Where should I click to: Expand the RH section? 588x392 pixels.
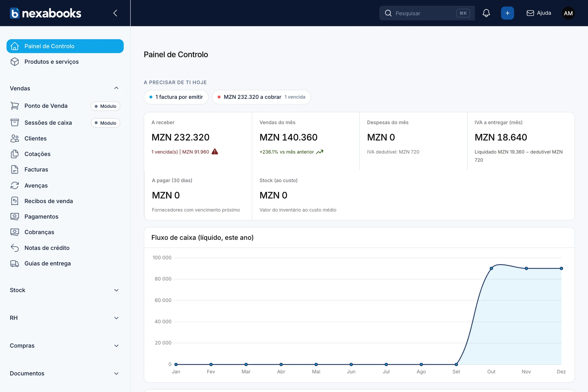[116, 318]
